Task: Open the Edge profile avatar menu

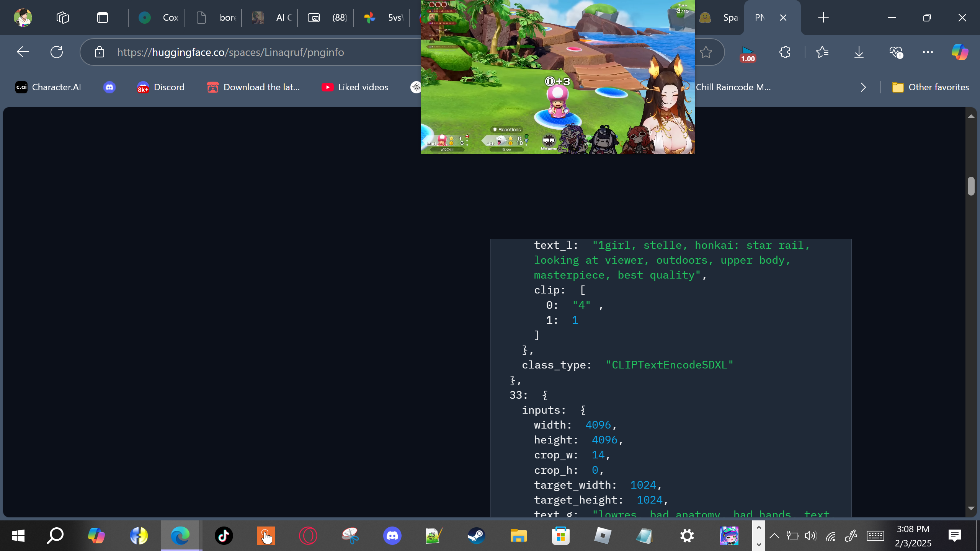Action: [23, 18]
